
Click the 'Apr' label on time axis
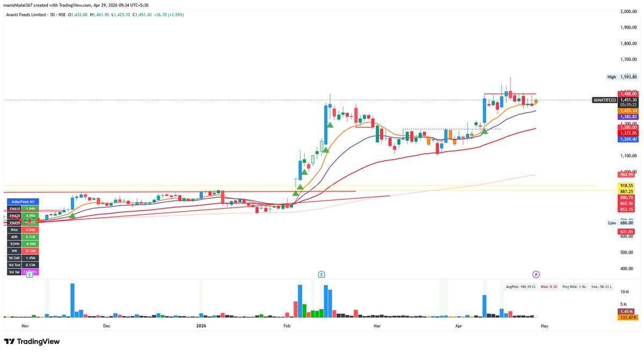458,326
